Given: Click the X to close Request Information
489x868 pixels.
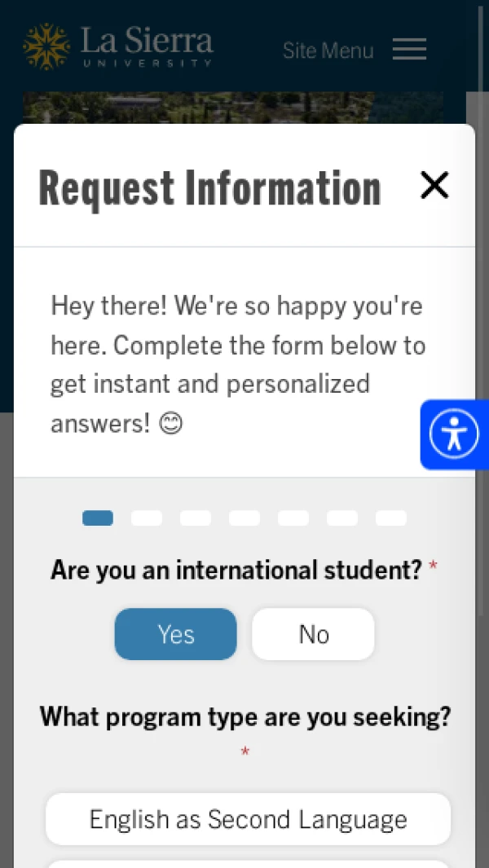Looking at the screenshot, I should [434, 185].
